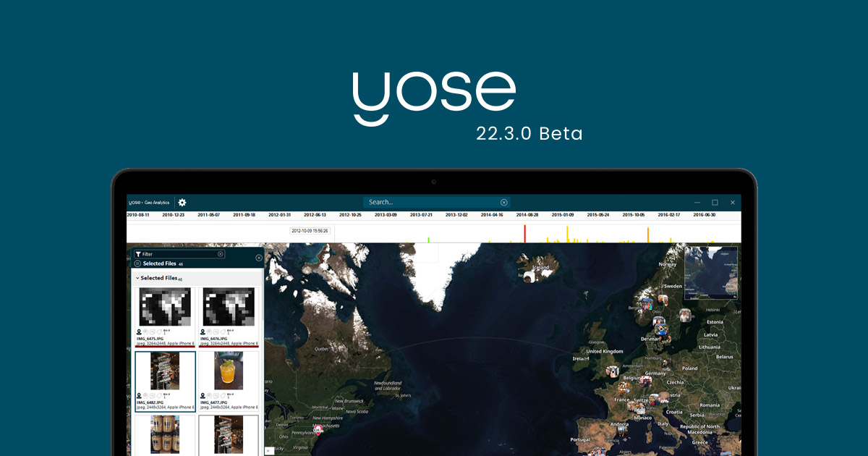Open the settings gear in title bar

[x=182, y=203]
